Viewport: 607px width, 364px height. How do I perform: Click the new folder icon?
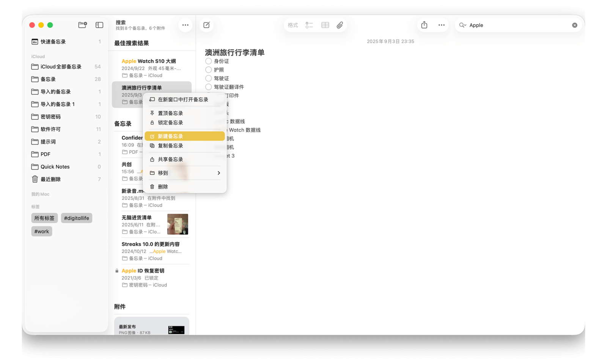click(x=82, y=25)
